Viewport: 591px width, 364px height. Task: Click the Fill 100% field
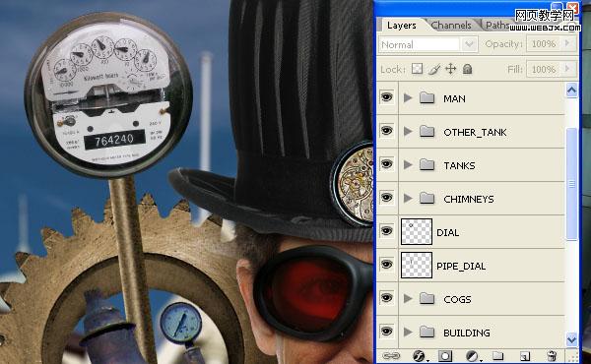click(x=545, y=69)
